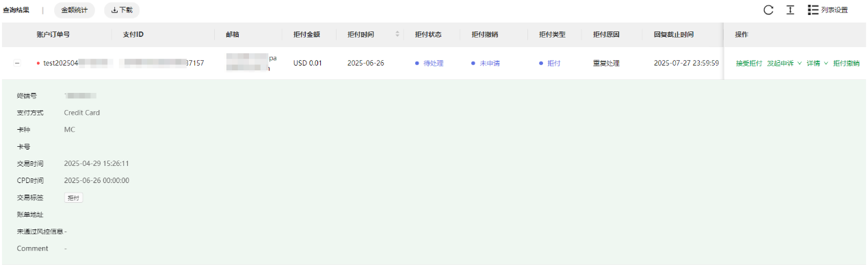The width and height of the screenshot is (868, 265).
Task: Click the CPD time 2025-06-26 00:00:00
Action: (96, 181)
